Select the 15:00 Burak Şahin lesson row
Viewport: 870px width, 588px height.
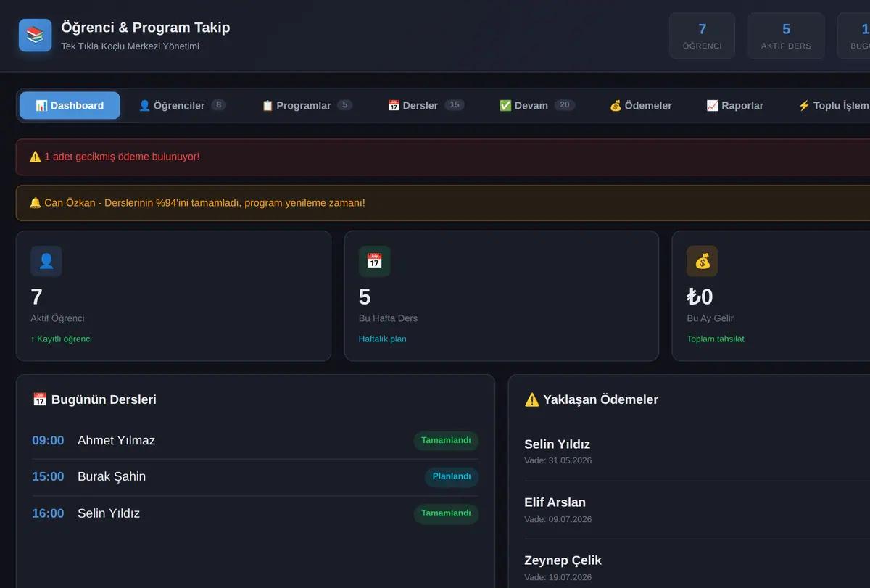255,477
